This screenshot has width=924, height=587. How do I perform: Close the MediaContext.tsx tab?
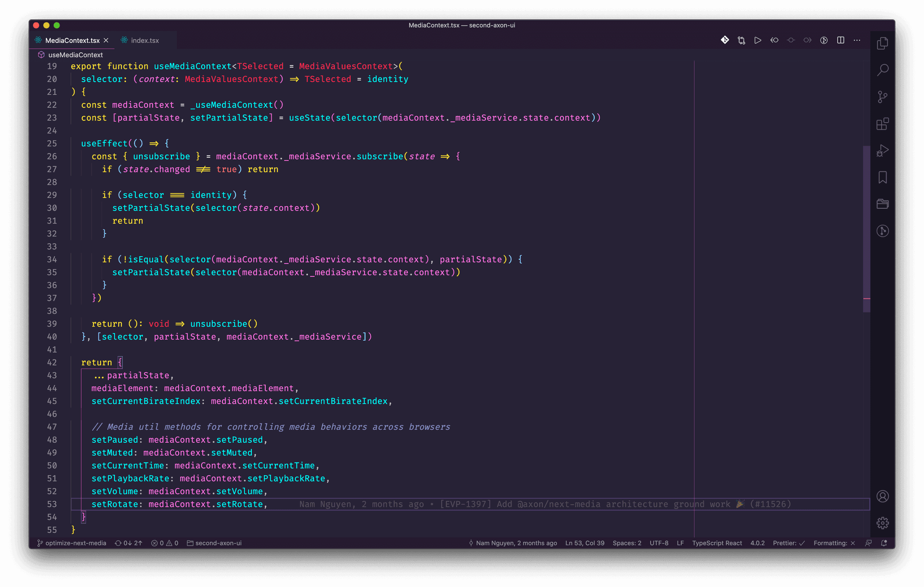(x=106, y=40)
